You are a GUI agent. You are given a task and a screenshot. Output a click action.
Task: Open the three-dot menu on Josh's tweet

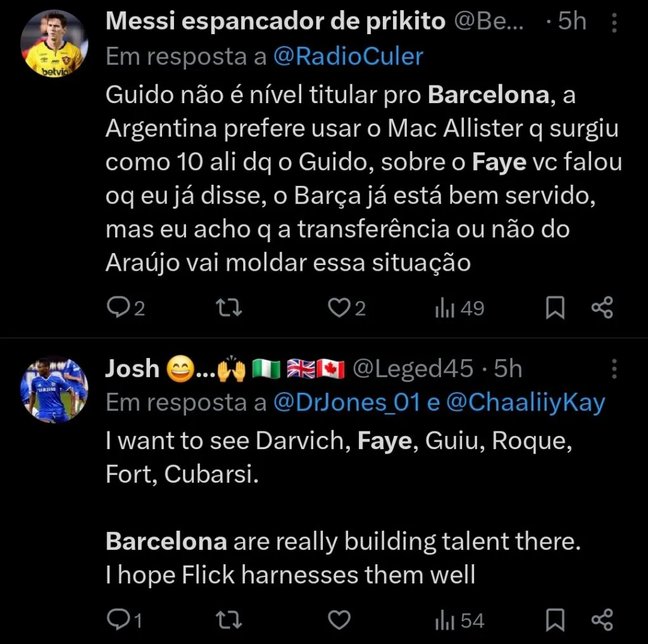616,369
